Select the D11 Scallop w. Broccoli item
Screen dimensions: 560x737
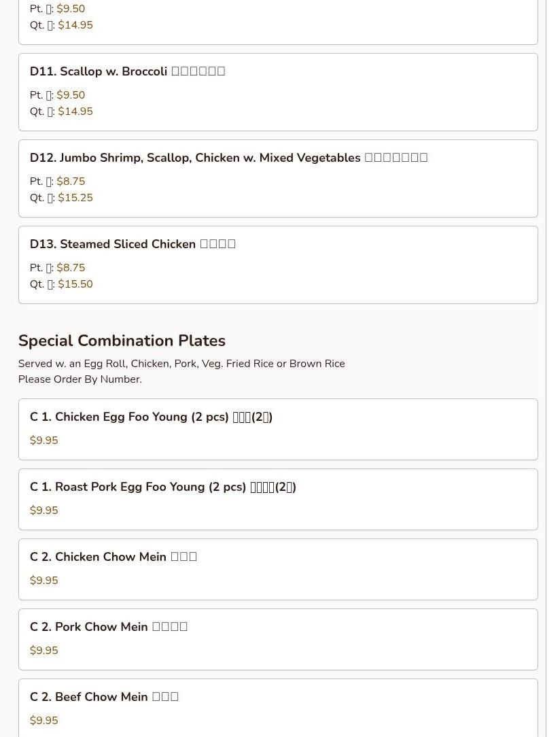pos(127,71)
